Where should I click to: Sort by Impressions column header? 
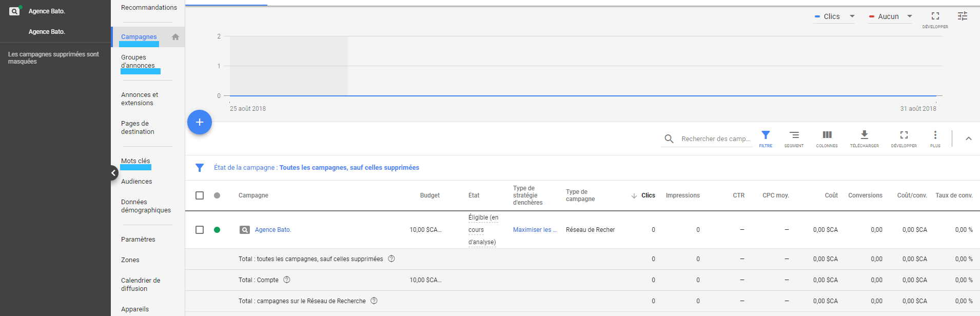tap(682, 195)
